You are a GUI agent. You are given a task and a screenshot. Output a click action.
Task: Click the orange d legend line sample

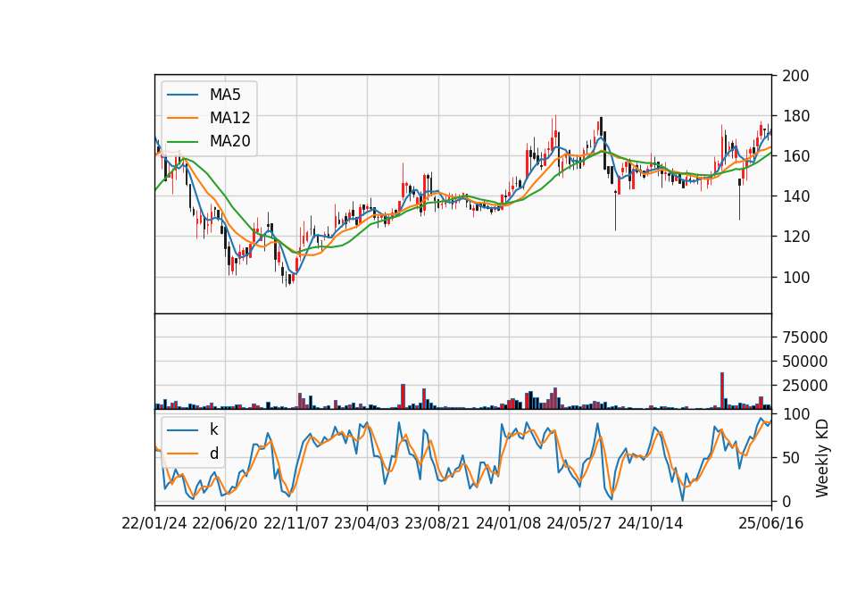click(x=182, y=454)
